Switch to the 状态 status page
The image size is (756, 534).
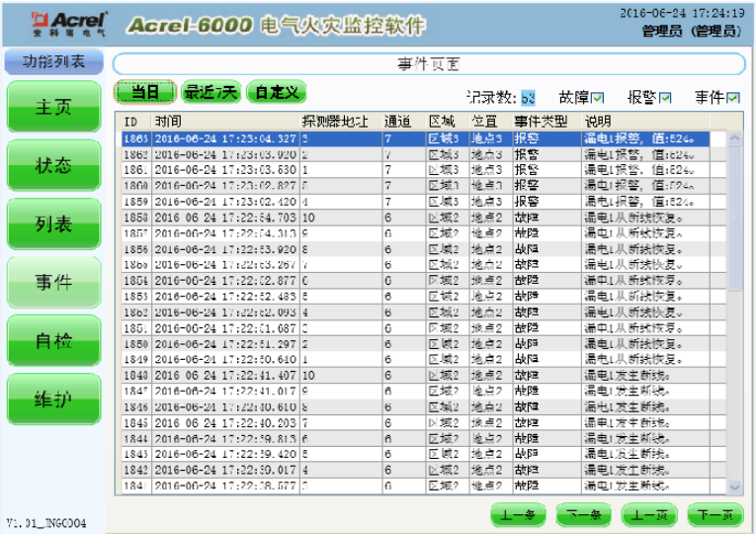pos(53,165)
